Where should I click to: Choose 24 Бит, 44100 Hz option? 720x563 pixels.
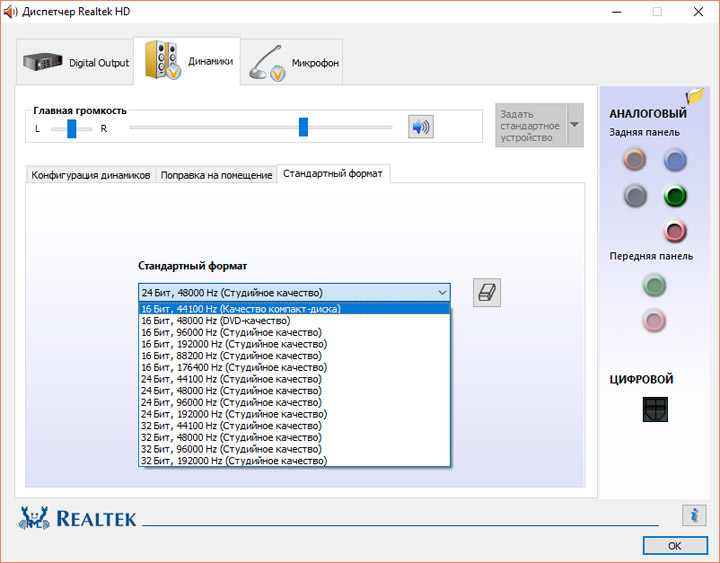click(294, 379)
